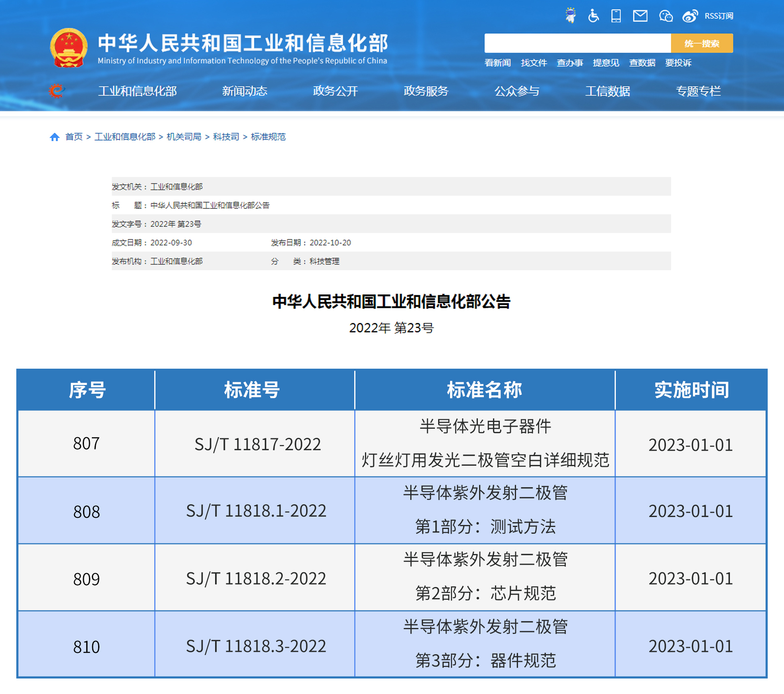Image resolution: width=784 pixels, height=694 pixels.
Task: Select the 专题专栏 nav item
Action: click(698, 91)
